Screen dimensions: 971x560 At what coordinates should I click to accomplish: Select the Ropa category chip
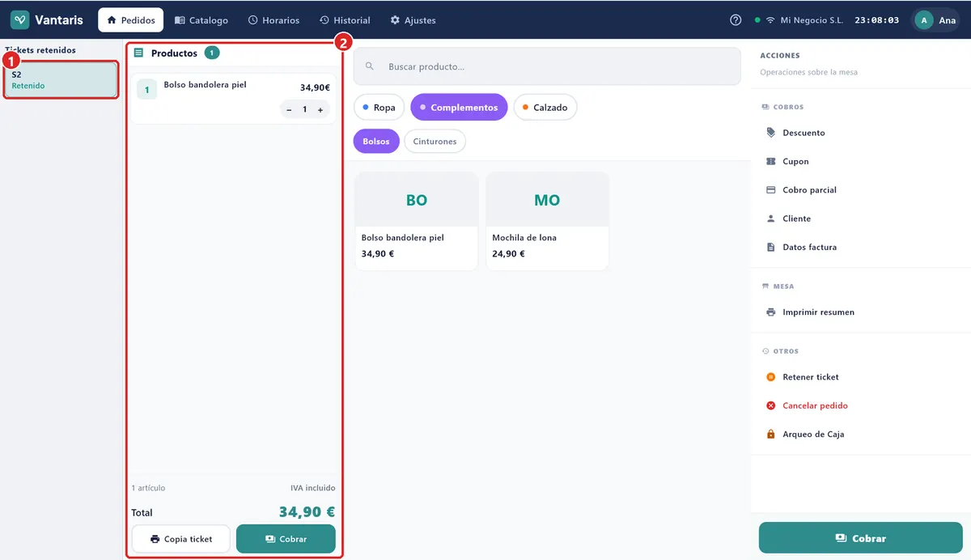point(379,108)
